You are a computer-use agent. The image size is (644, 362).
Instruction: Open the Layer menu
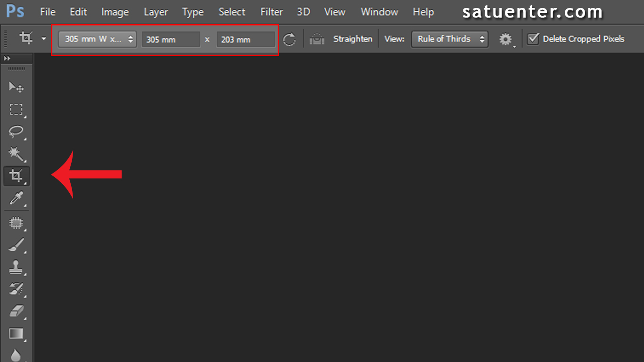156,12
